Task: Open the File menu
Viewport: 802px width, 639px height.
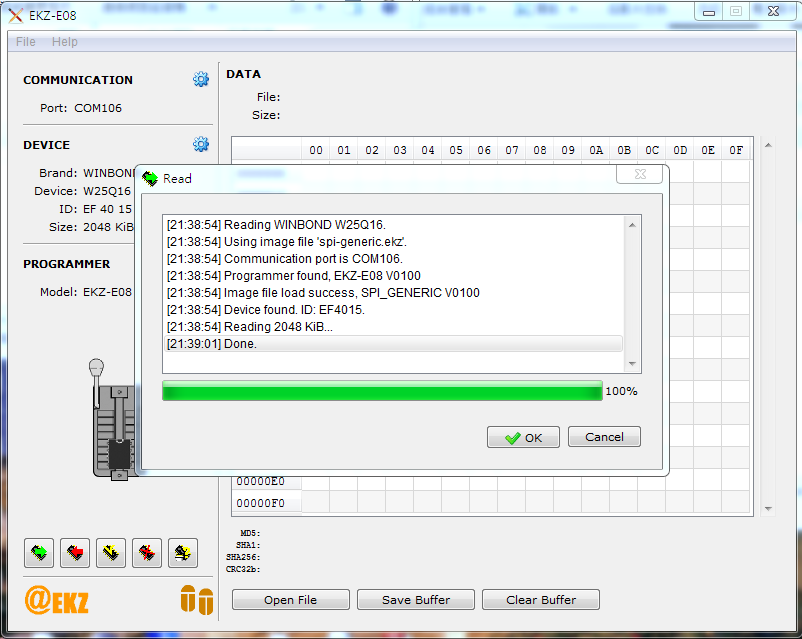Action: [26, 42]
